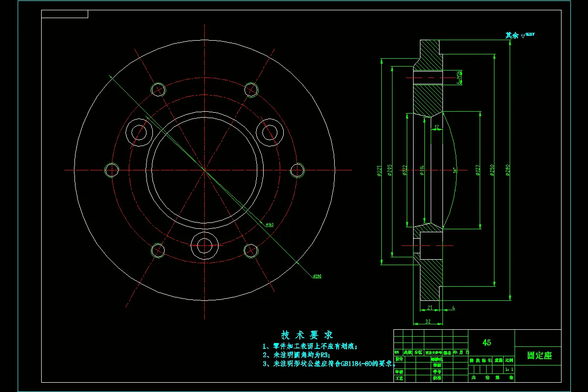Click the ø221 diameter dimension text

pyautogui.click(x=379, y=171)
